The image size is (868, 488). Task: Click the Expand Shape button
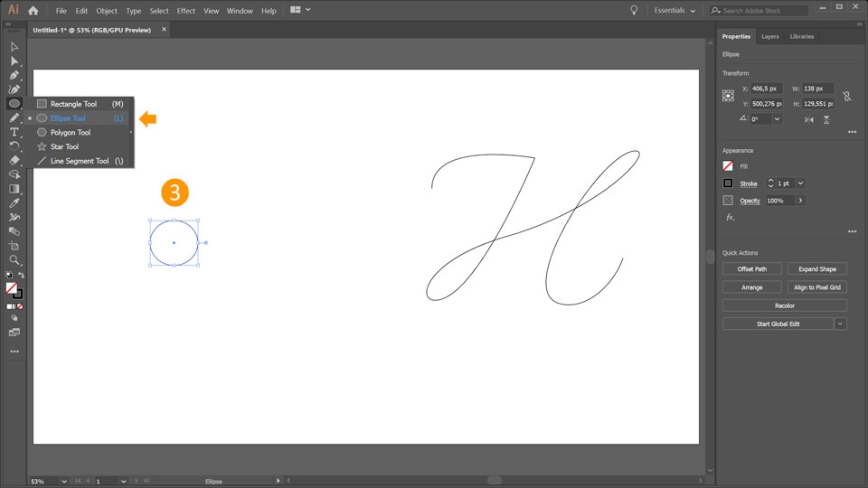click(x=817, y=269)
